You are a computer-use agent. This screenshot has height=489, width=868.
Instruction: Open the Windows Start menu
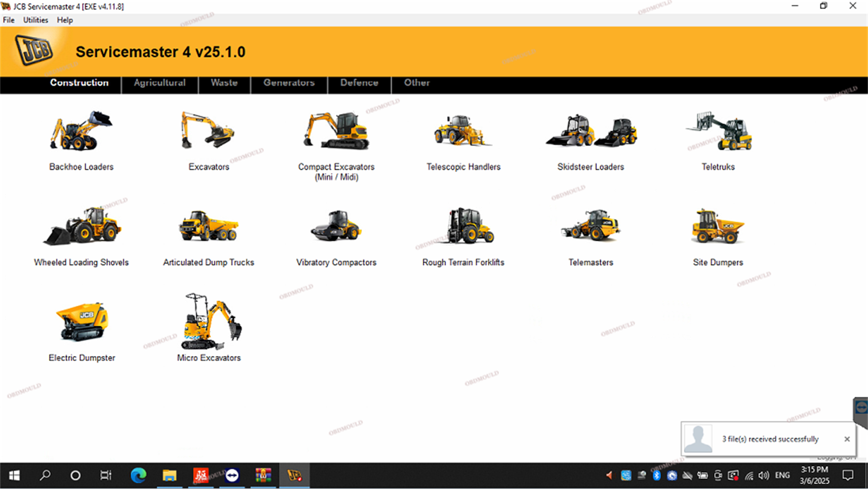point(14,476)
